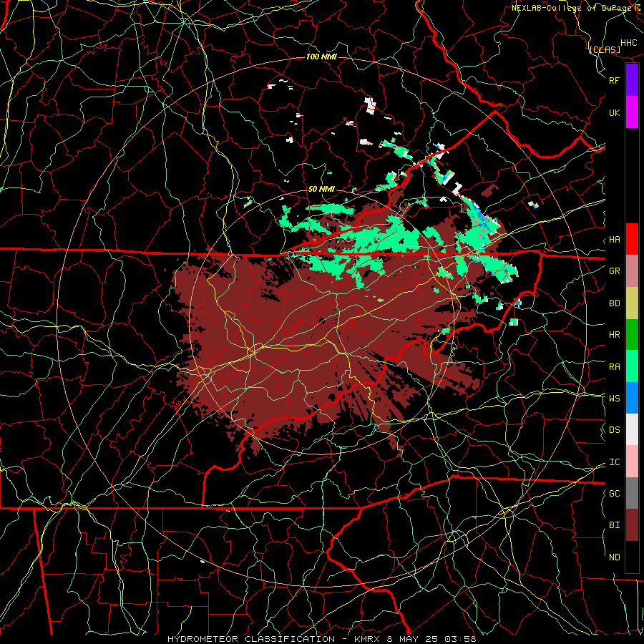Click the BD yellow-olive legend swatch
Screen dimensions: 644x644
pyautogui.click(x=632, y=303)
